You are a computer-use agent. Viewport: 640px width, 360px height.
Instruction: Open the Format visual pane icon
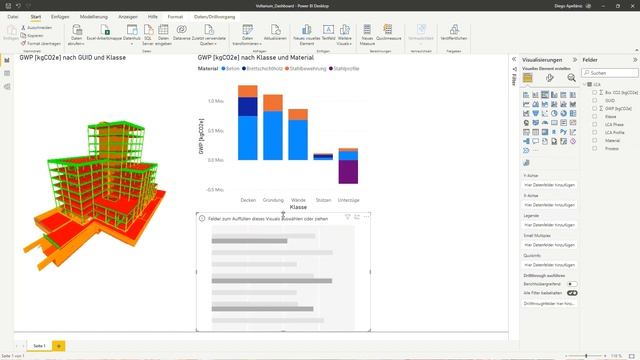point(550,78)
